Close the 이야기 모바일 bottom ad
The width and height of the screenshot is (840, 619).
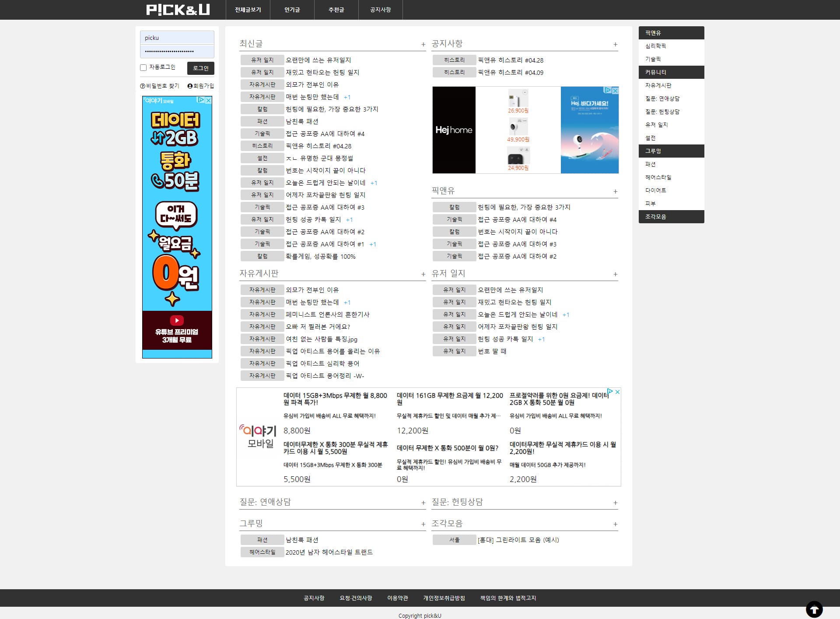click(x=617, y=392)
